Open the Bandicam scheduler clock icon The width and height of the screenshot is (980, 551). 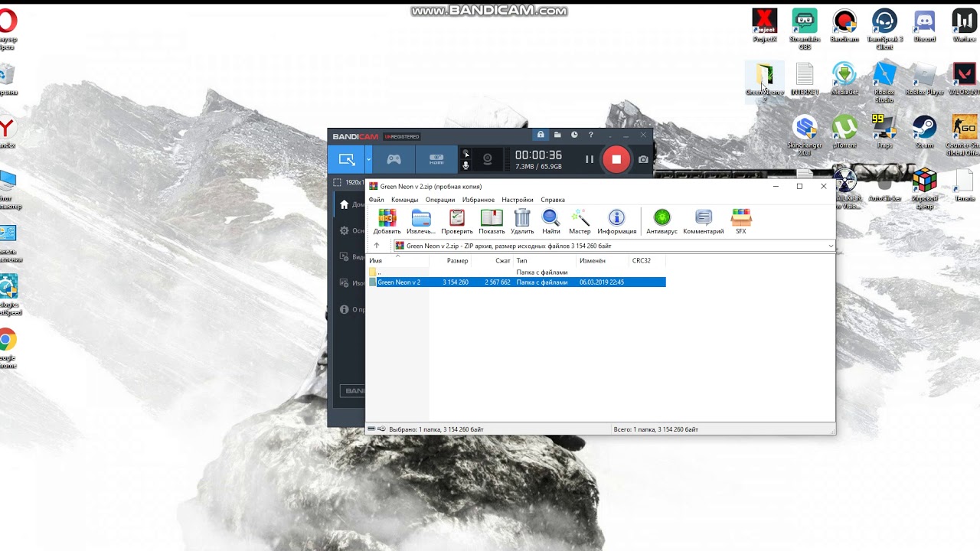pos(574,135)
